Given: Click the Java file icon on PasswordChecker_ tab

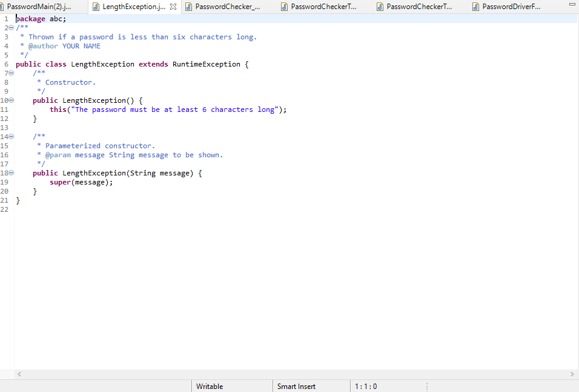Looking at the screenshot, I should (x=189, y=7).
